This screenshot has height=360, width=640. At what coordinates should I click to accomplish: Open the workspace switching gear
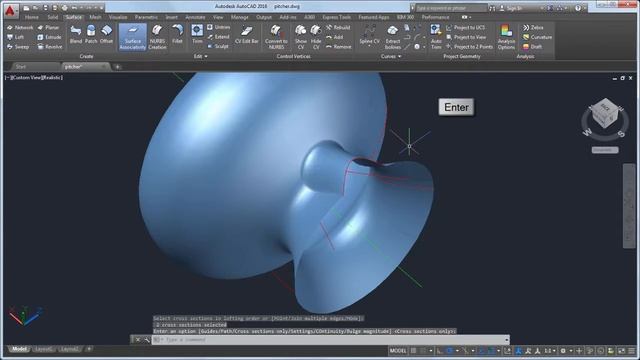point(563,351)
